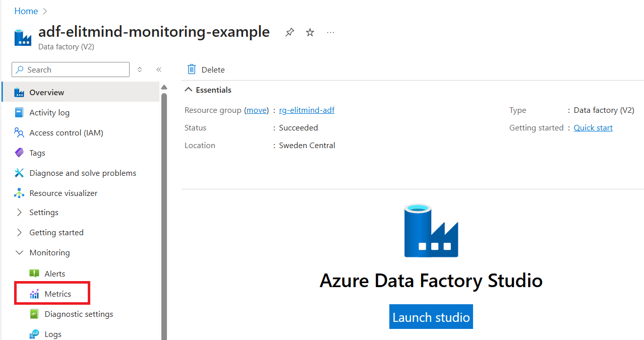Collapse the sidebar with the double chevron
The width and height of the screenshot is (644, 340).
click(158, 70)
